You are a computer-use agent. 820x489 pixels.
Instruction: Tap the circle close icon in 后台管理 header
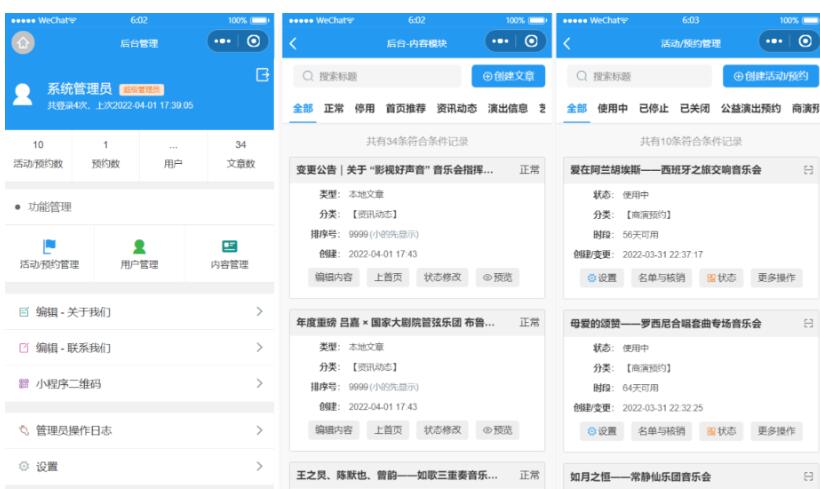pyautogui.click(x=254, y=41)
